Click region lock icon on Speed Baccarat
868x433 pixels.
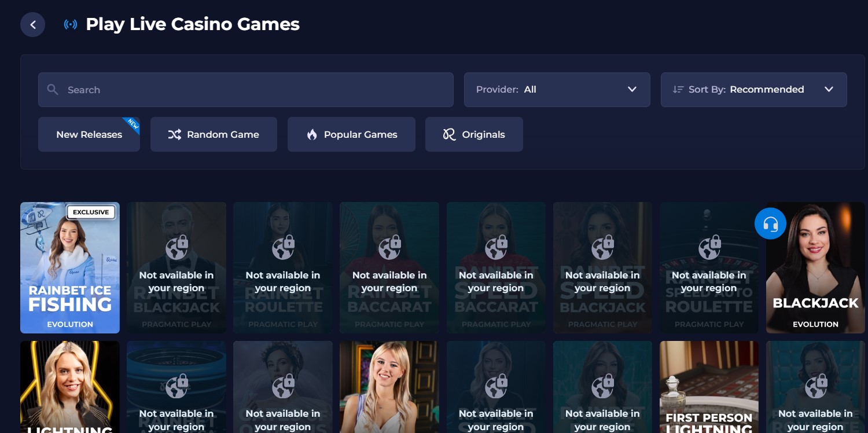[496, 248]
